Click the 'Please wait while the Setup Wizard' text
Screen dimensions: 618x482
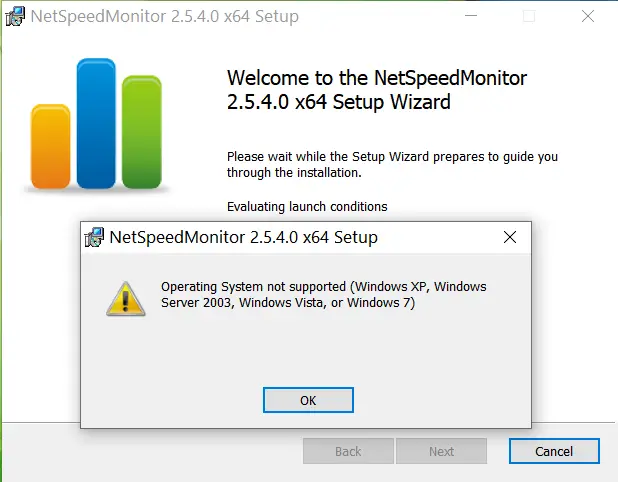[392, 164]
